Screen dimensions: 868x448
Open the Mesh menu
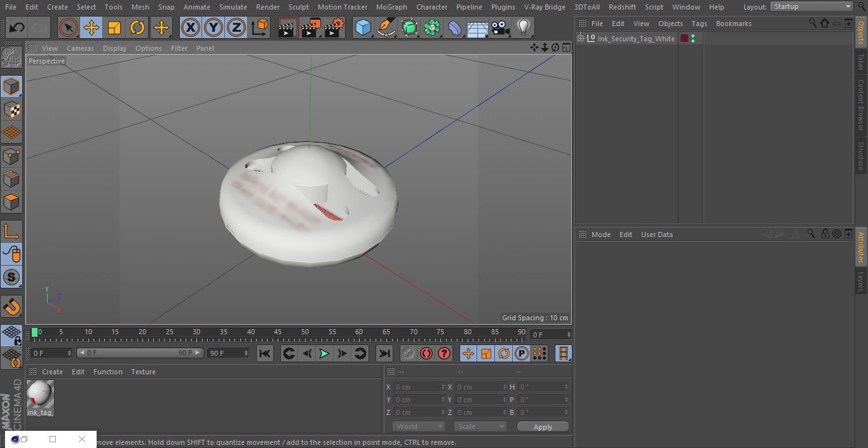pyautogui.click(x=140, y=7)
